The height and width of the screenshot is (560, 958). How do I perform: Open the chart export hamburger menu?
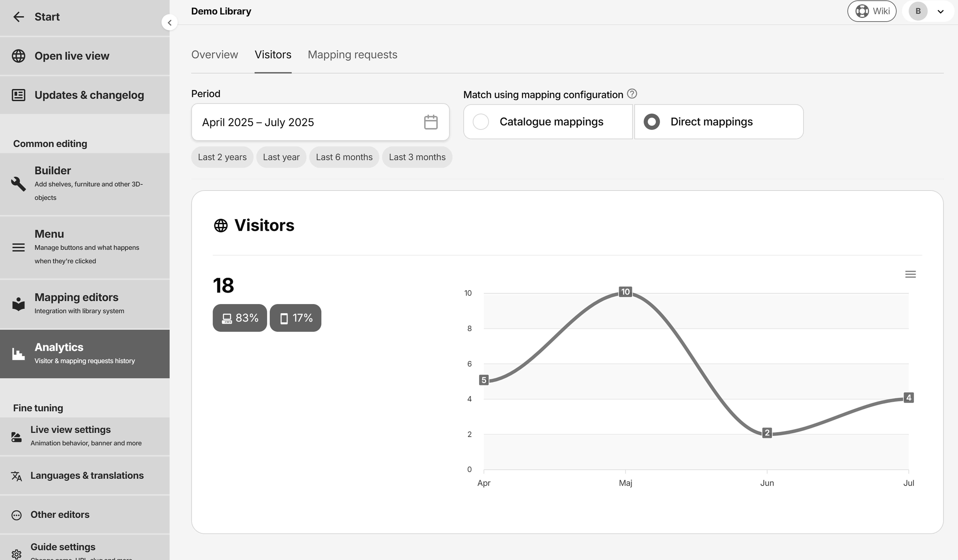(910, 274)
